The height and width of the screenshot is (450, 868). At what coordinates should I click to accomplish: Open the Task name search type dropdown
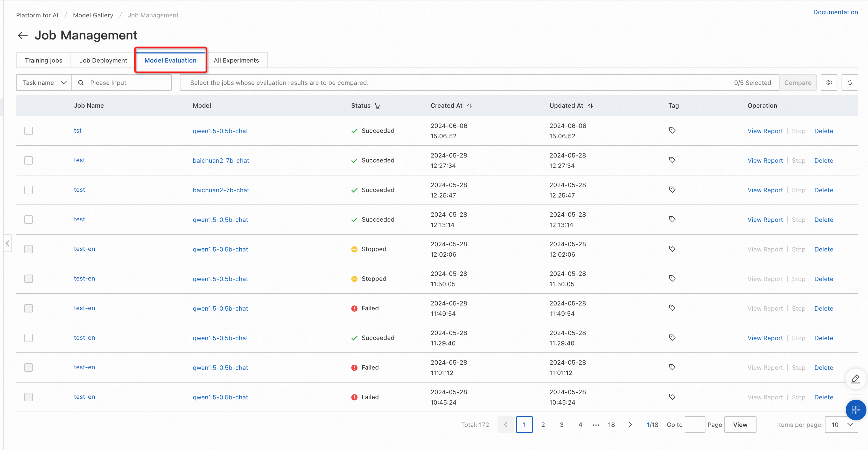pos(44,83)
